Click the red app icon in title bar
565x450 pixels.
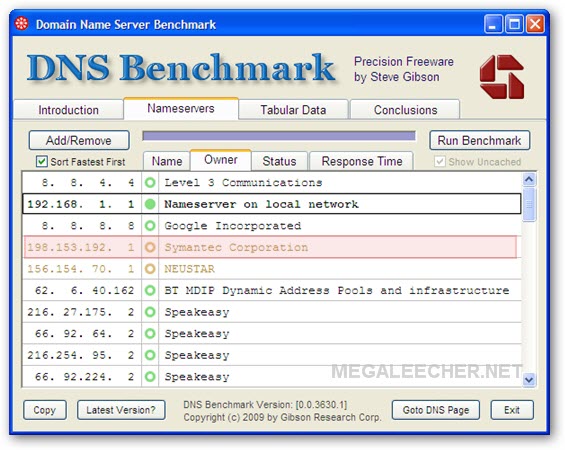coord(22,24)
